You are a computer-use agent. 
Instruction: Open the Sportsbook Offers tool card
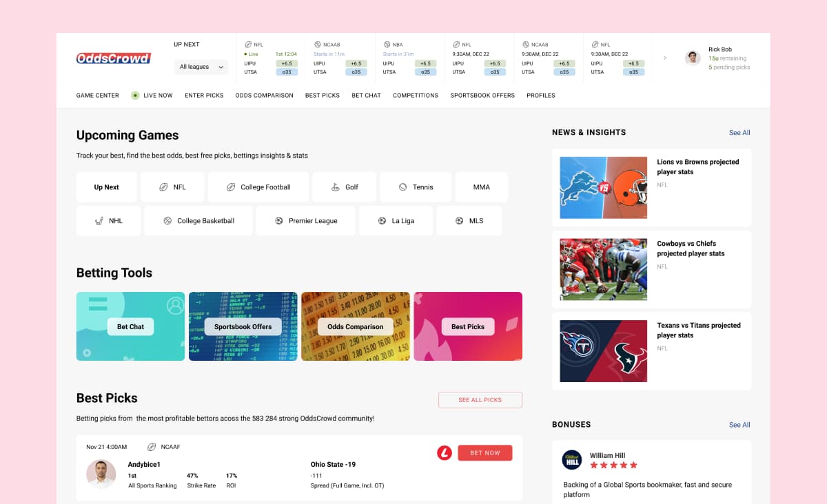(x=243, y=326)
